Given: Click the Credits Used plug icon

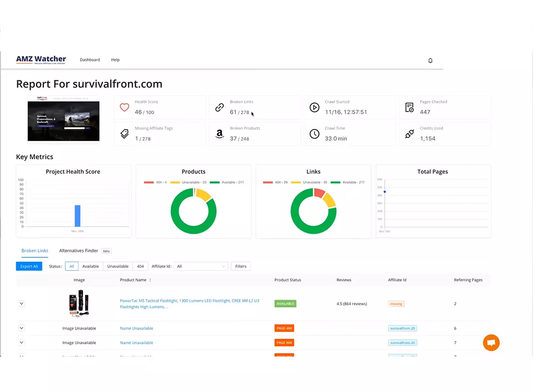Looking at the screenshot, I should (409, 134).
